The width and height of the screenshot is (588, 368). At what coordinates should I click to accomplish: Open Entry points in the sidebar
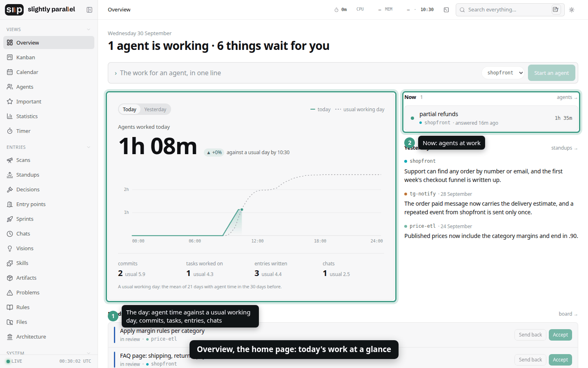click(x=49, y=204)
